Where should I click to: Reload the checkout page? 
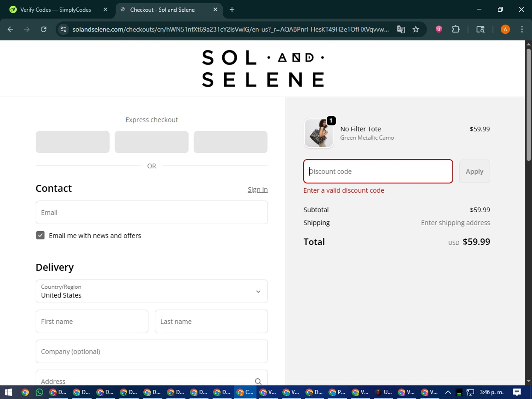click(44, 29)
